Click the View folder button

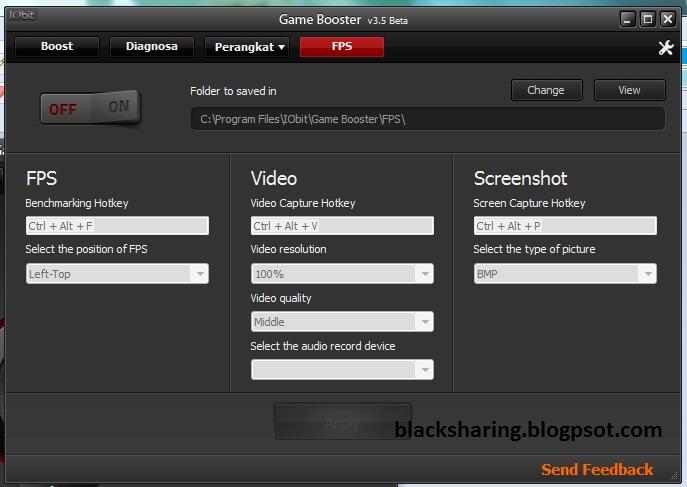[x=630, y=90]
